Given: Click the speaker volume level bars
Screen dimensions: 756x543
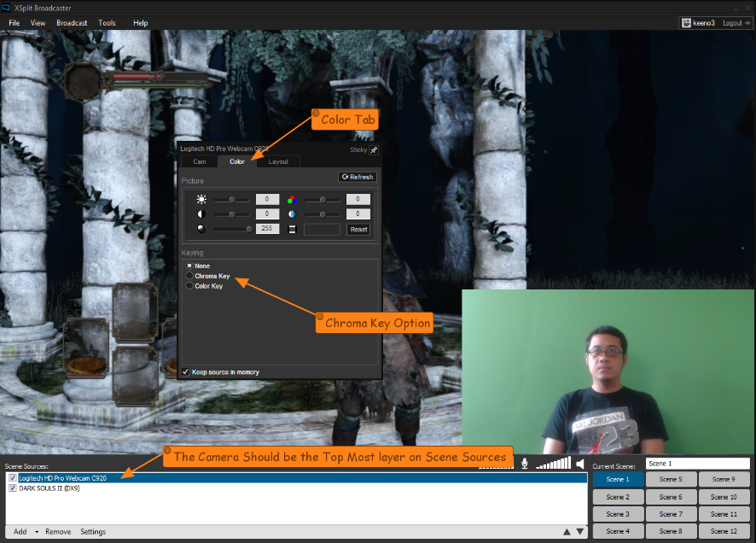Looking at the screenshot, I should 554,464.
